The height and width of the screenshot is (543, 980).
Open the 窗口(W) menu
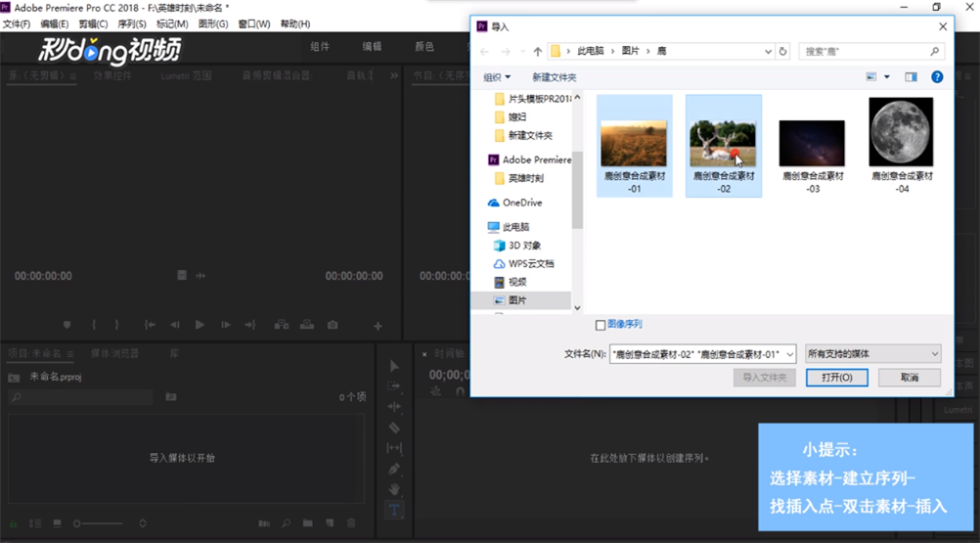click(x=253, y=23)
